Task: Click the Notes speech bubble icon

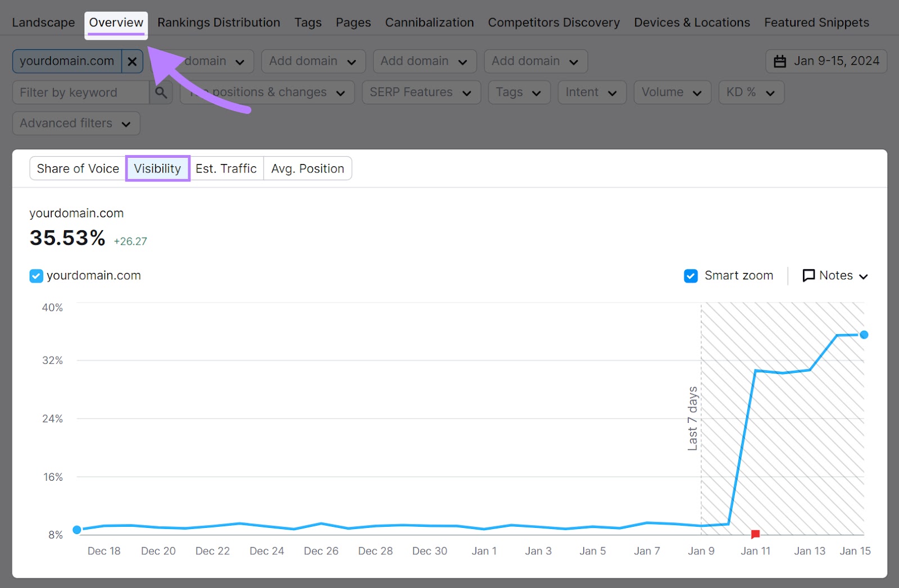Action: point(809,275)
